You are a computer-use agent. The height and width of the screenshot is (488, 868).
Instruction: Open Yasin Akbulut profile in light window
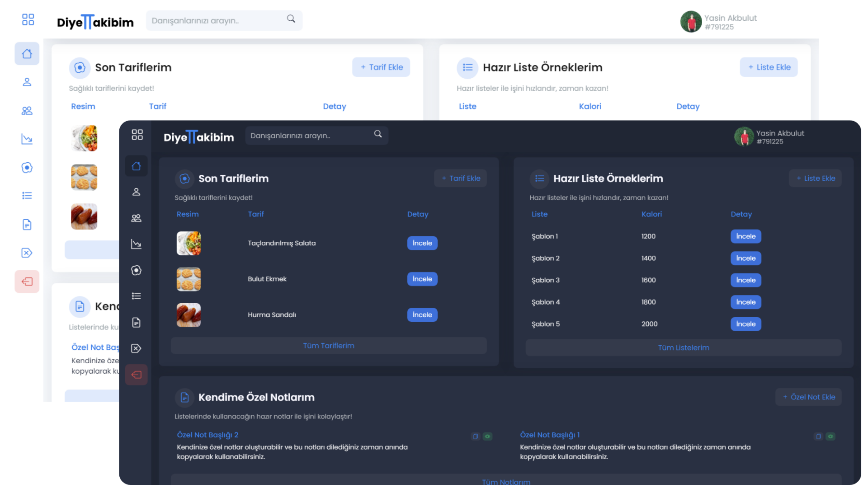[x=718, y=22]
